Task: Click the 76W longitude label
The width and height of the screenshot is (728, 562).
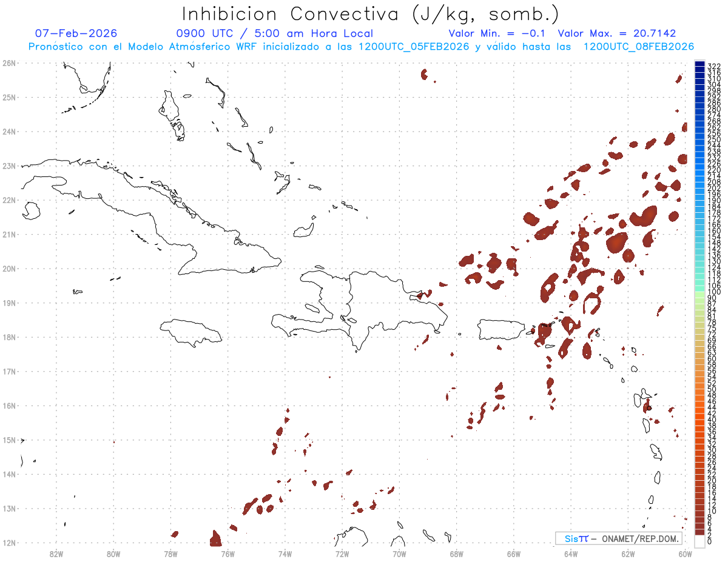Action: pyautogui.click(x=227, y=554)
